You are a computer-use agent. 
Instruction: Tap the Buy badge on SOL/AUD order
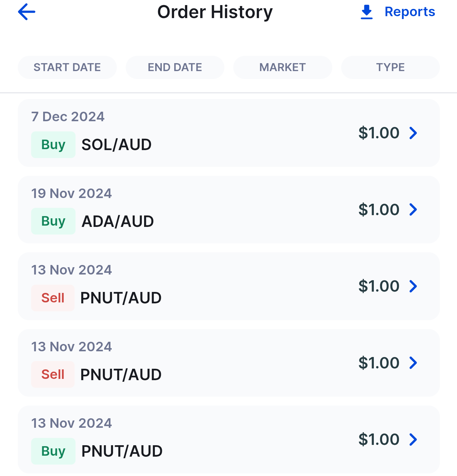click(x=53, y=145)
